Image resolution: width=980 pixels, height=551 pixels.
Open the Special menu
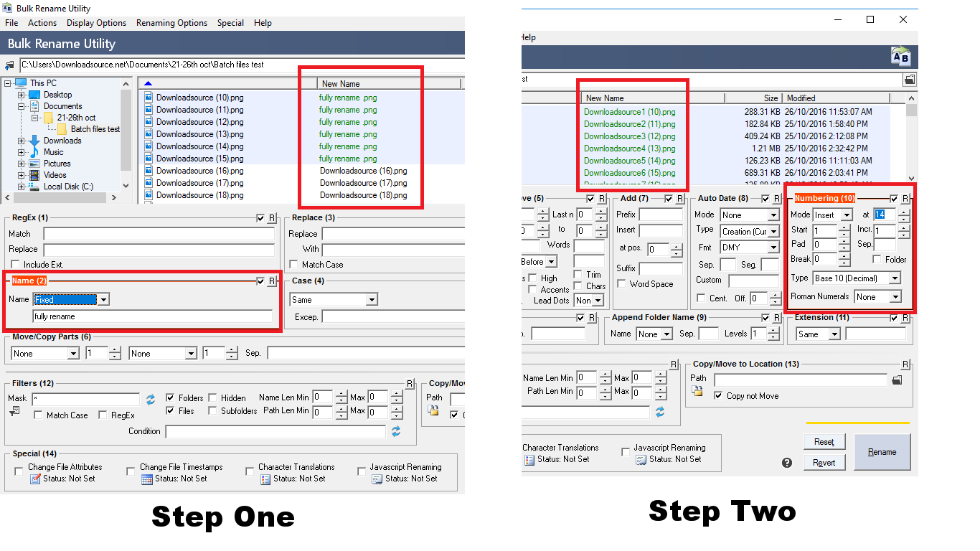coord(230,23)
